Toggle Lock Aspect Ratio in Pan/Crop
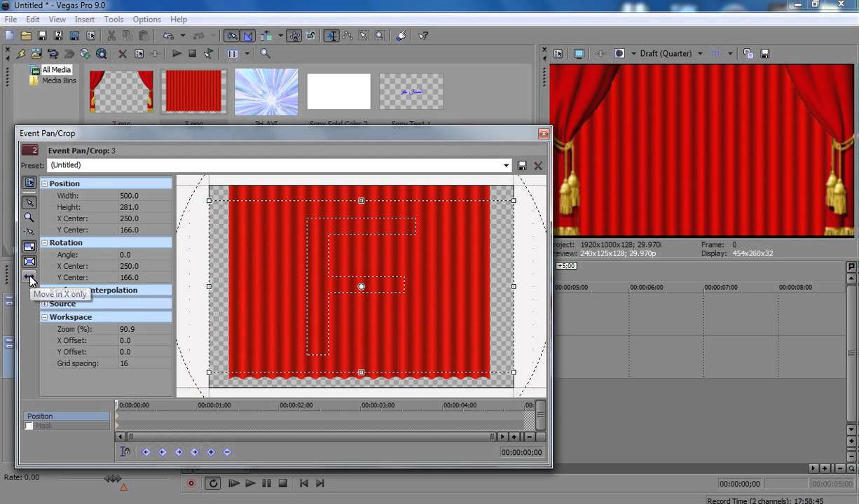Viewport: 859px width, 504px height. pyautogui.click(x=29, y=246)
